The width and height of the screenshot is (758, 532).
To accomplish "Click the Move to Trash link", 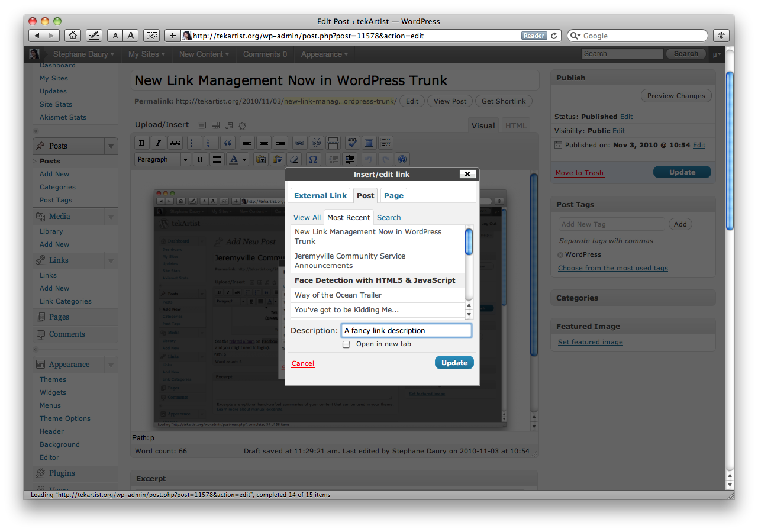I will tap(579, 173).
